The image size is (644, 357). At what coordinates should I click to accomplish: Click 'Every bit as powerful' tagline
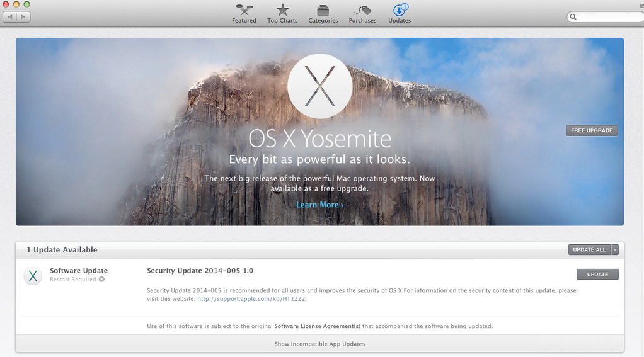pos(319,159)
